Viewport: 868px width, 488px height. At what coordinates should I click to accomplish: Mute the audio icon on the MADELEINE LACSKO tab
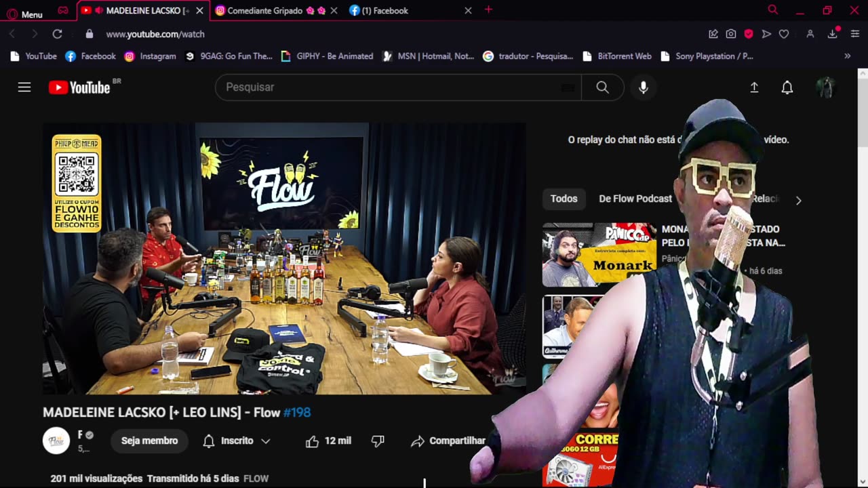[x=99, y=10]
